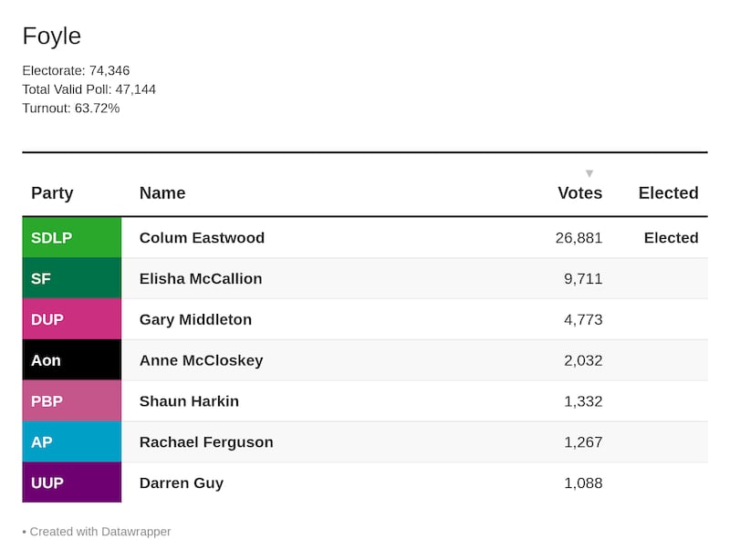730x560 pixels.
Task: Click the sort arrow above Votes
Action: [x=589, y=173]
